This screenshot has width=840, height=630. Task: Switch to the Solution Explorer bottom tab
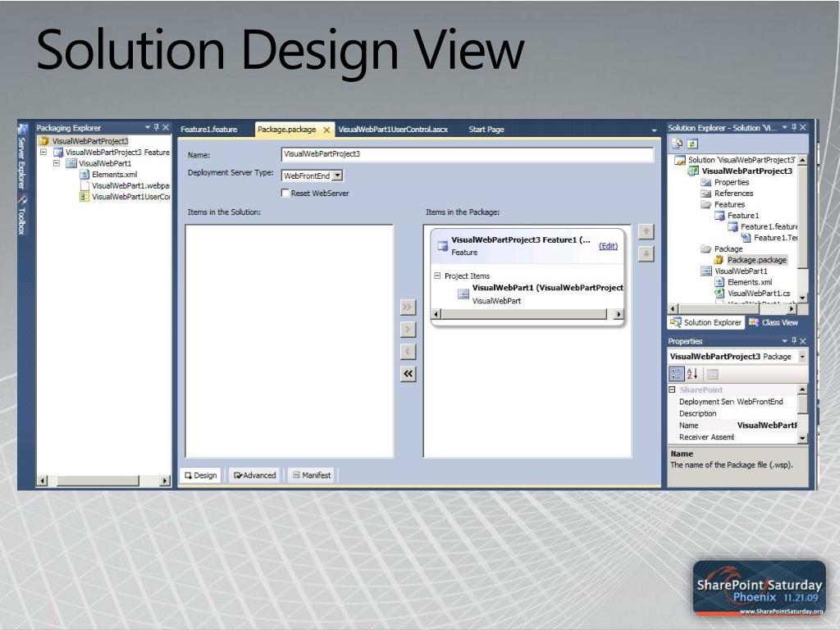(706, 322)
